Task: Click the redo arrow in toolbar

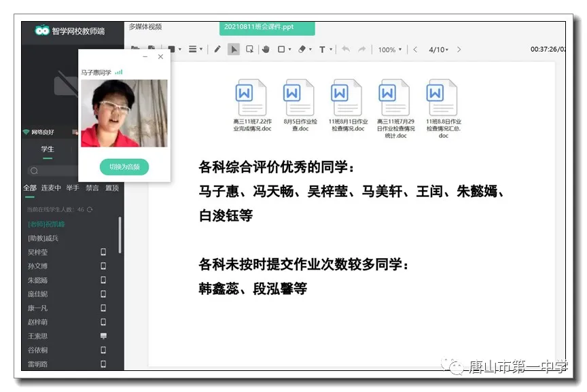Action: [x=362, y=50]
